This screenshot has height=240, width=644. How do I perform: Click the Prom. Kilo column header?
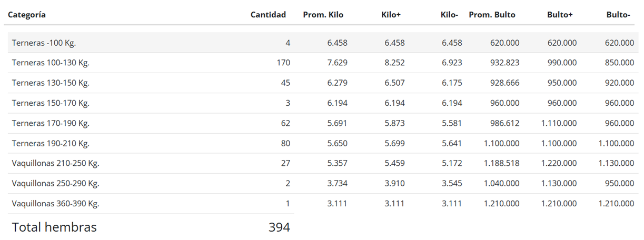pos(323,15)
